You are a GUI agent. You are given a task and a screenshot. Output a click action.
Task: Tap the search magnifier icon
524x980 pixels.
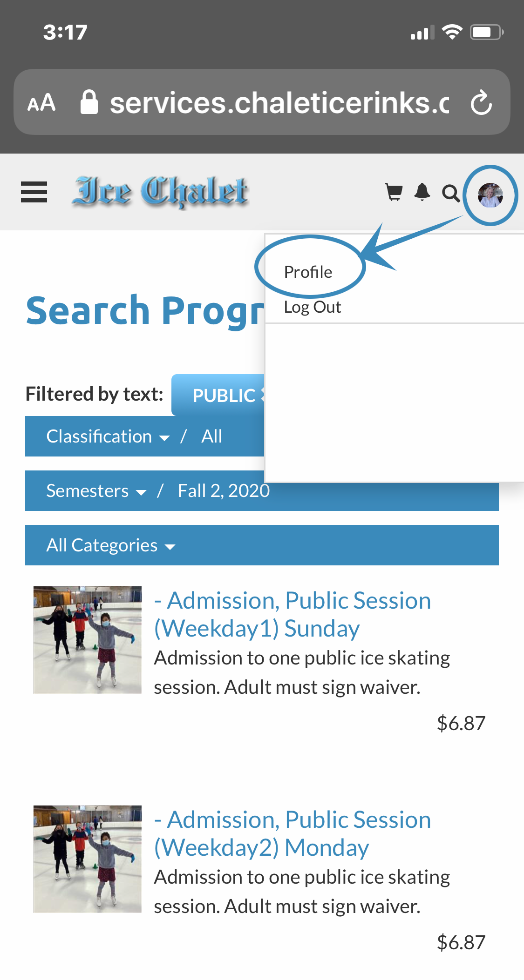[450, 193]
